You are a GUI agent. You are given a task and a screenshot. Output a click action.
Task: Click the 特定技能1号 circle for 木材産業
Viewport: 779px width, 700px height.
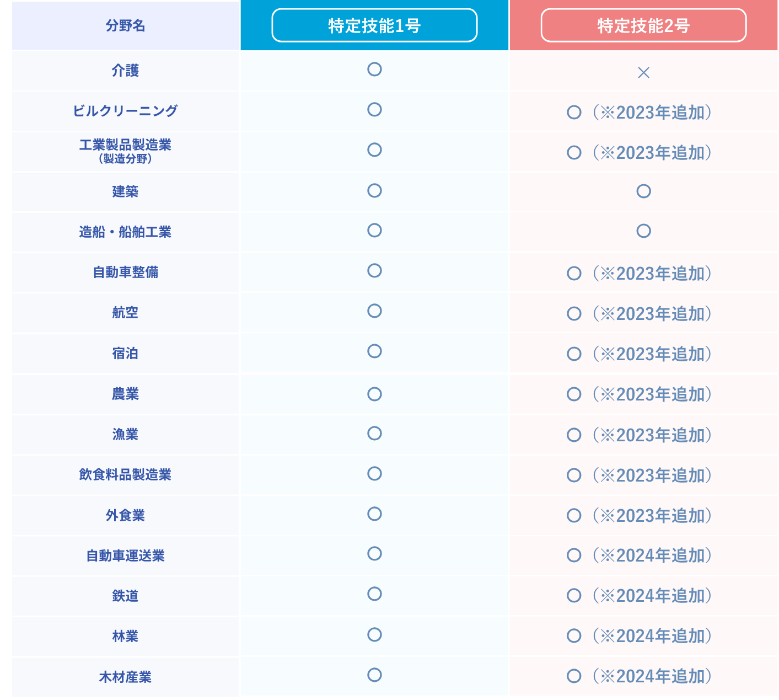[374, 675]
